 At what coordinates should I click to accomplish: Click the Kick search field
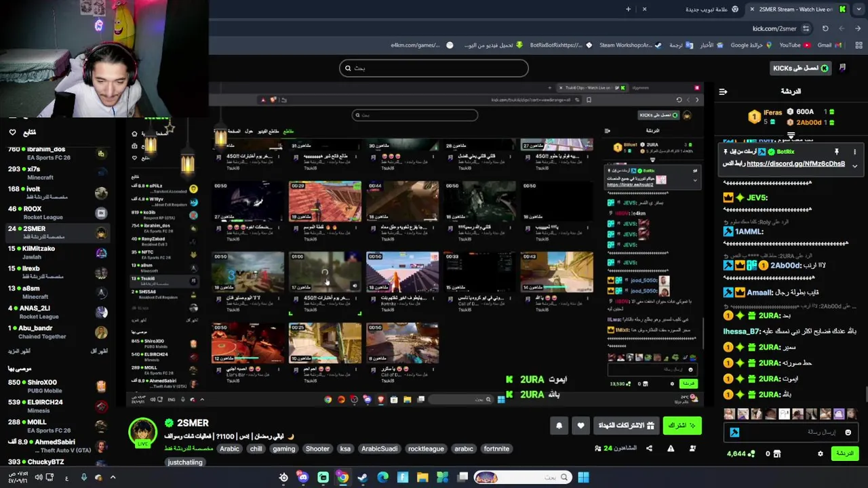pos(434,68)
